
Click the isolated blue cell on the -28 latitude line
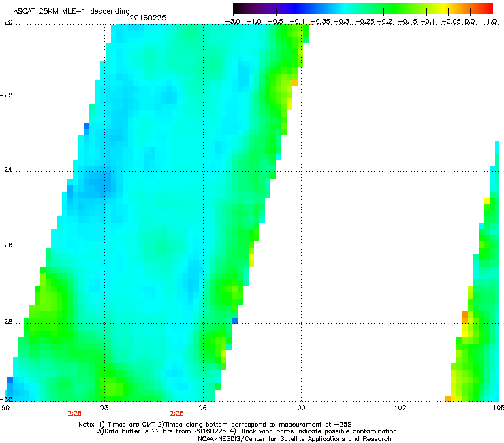[x=235, y=321]
